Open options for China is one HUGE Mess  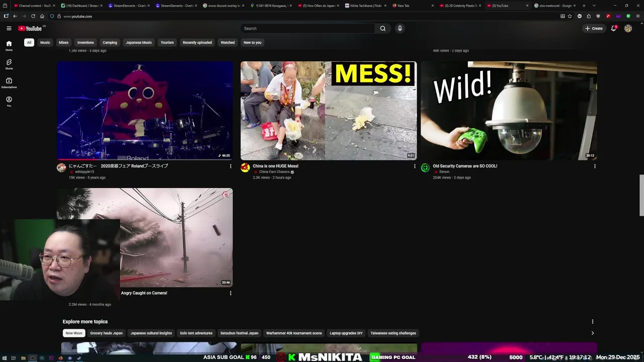tap(415, 166)
